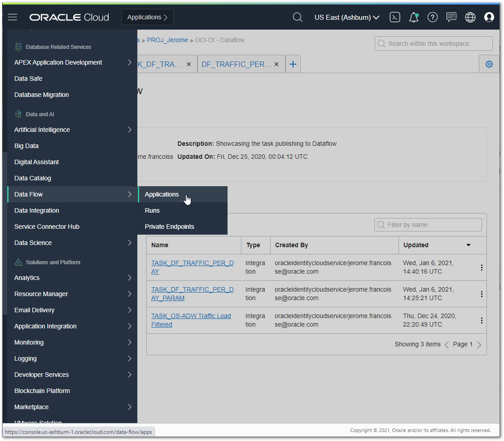
Task: Select Runs from the Data Flow submenu
Action: (x=152, y=210)
